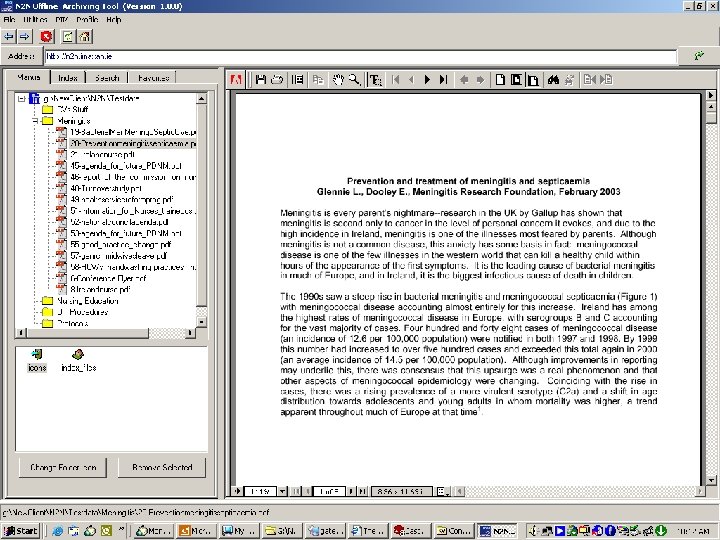The image size is (720, 540).
Task: Click the green Go icon beside address bar
Action: click(699, 56)
